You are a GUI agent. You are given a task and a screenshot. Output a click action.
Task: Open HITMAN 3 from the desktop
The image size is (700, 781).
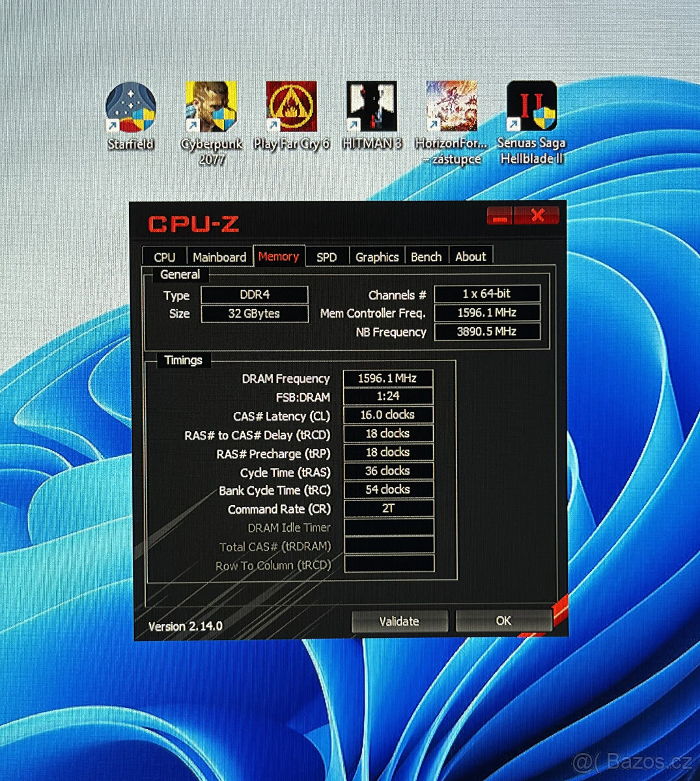click(x=371, y=107)
